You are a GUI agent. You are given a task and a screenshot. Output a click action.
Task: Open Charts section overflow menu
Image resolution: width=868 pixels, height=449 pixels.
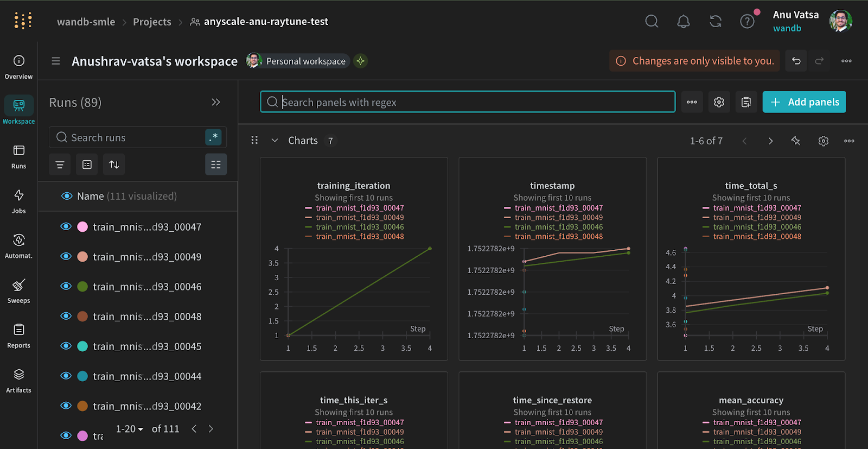pos(849,141)
